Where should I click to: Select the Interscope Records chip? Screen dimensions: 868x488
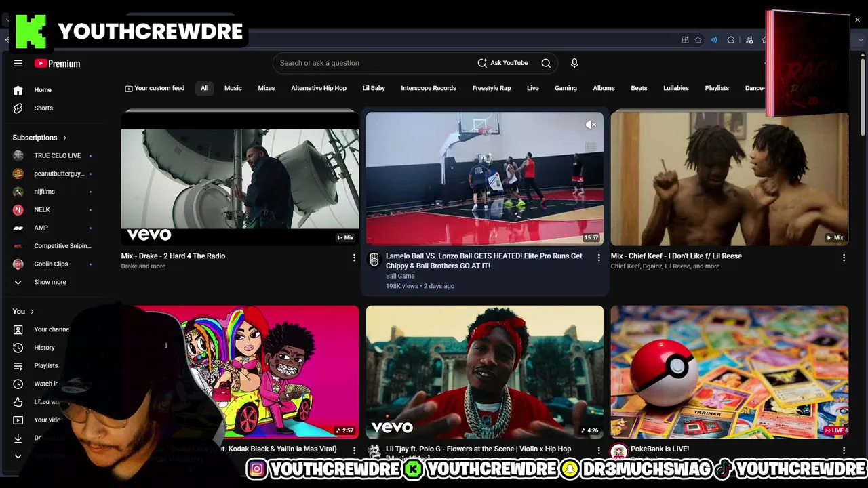[x=429, y=88]
